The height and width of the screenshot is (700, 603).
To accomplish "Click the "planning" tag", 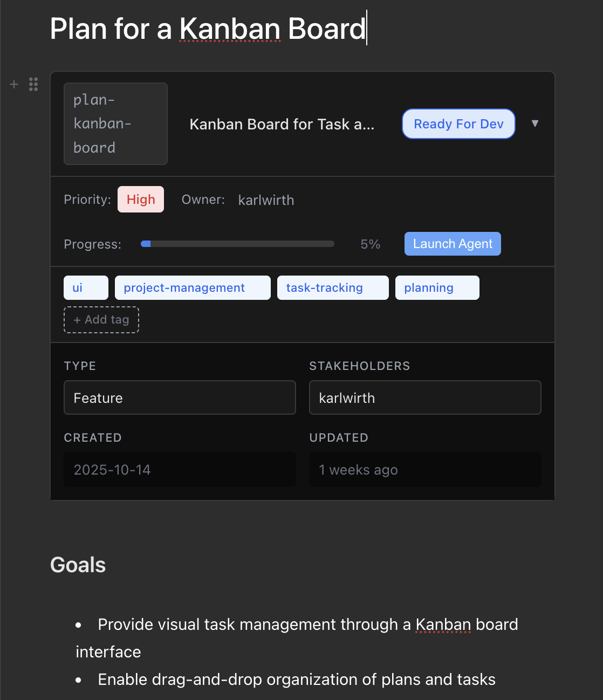I will click(437, 287).
